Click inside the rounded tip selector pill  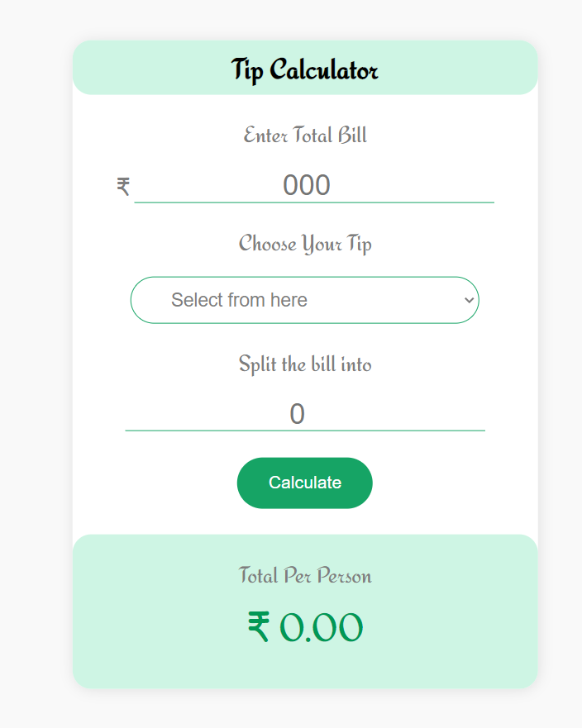point(248,299)
